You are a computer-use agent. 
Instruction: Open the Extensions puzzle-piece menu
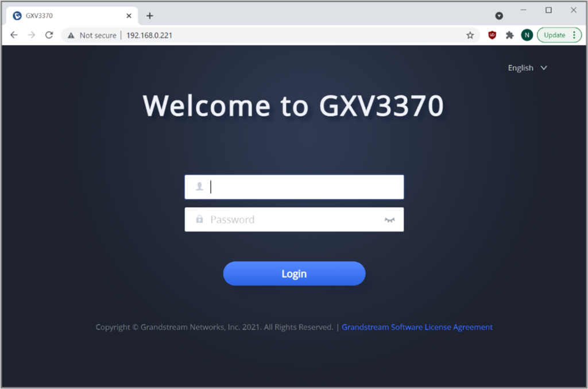510,35
